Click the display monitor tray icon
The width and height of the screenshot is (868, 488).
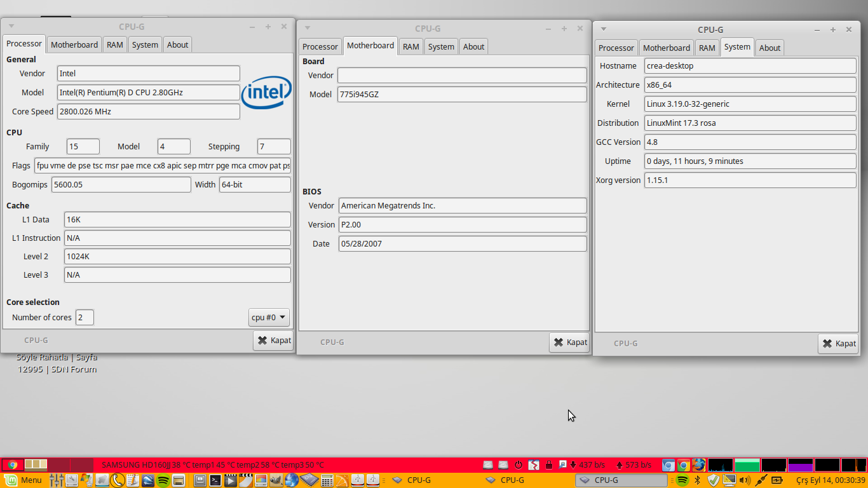[x=729, y=480]
